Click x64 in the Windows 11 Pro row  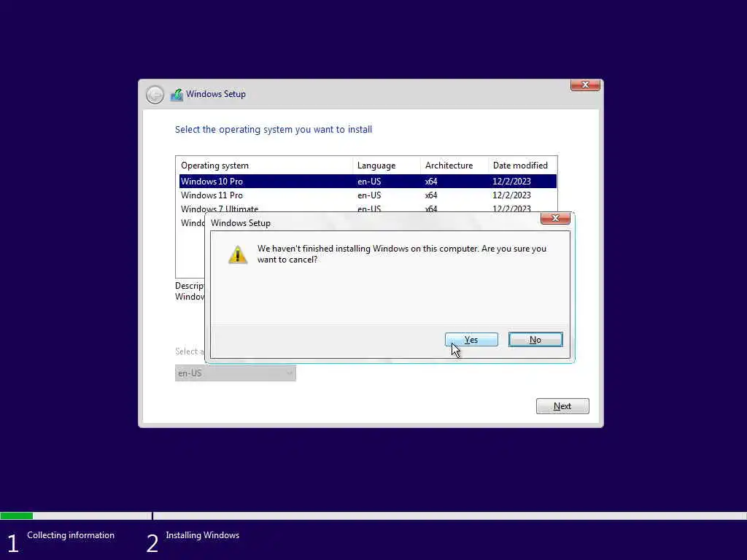point(431,195)
